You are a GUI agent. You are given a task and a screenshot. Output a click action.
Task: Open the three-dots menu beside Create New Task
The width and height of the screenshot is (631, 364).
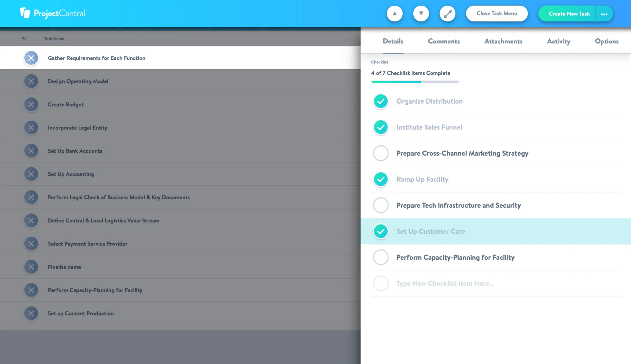[x=604, y=14]
